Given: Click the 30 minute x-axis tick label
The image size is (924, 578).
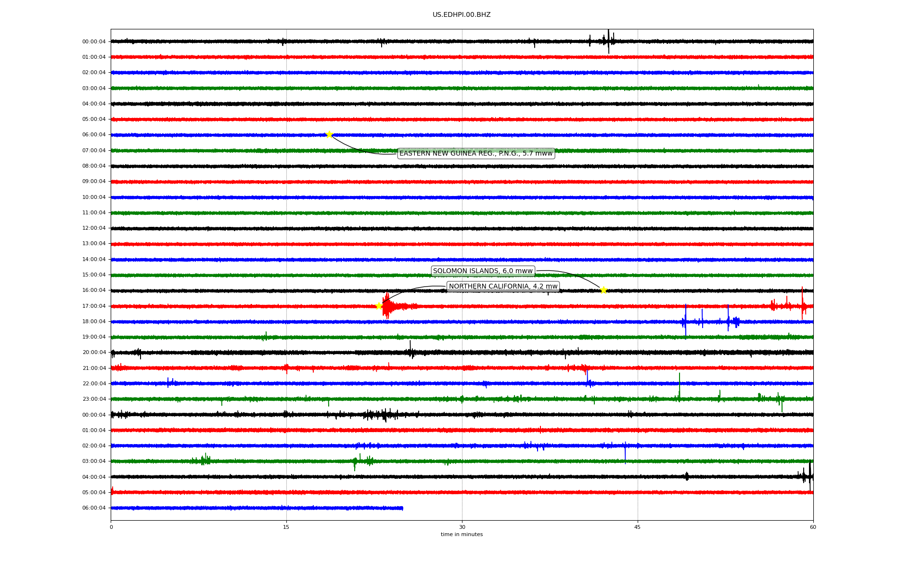Looking at the screenshot, I should click(x=462, y=527).
